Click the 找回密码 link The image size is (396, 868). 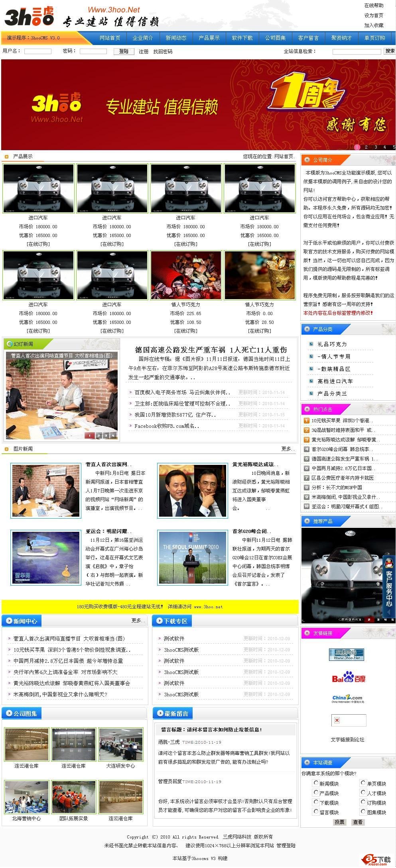[x=163, y=51]
